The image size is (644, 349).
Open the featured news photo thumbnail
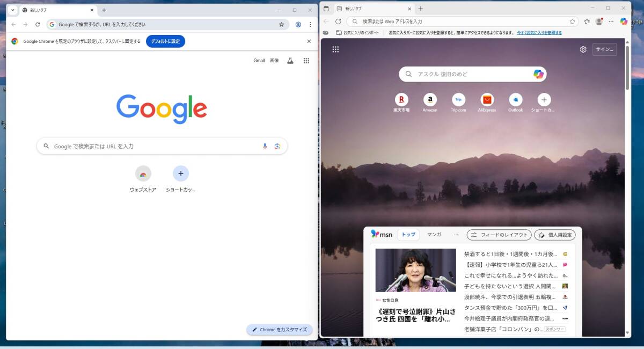(x=416, y=270)
